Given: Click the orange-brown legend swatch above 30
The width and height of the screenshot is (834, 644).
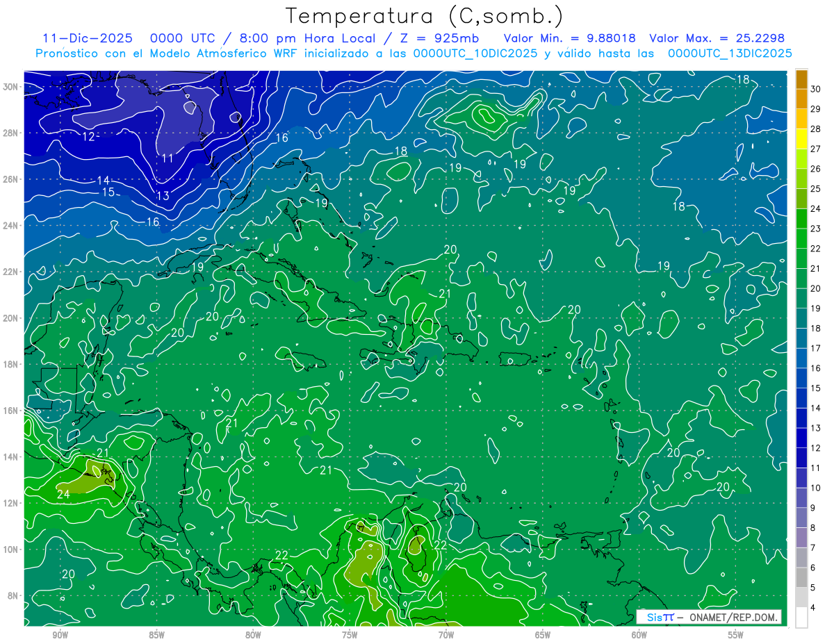Looking at the screenshot, I should pos(801,79).
